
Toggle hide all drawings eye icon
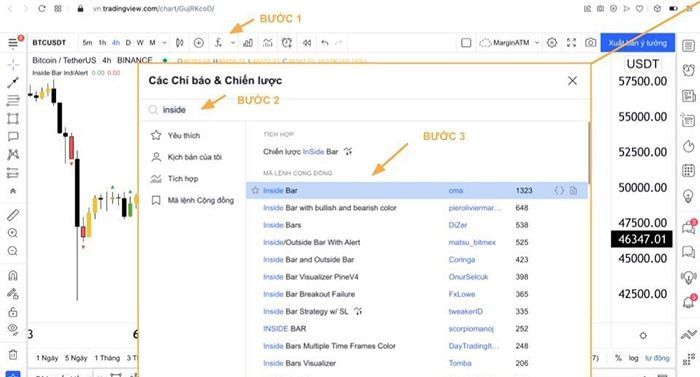point(13,329)
